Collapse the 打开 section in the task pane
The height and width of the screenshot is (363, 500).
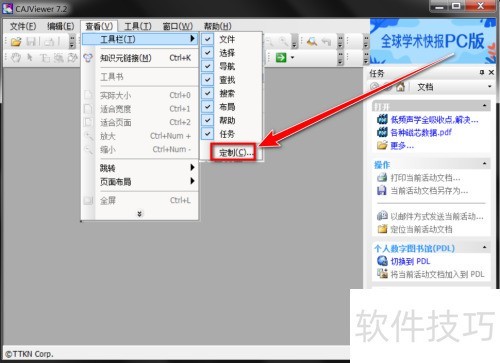pyautogui.click(x=484, y=106)
